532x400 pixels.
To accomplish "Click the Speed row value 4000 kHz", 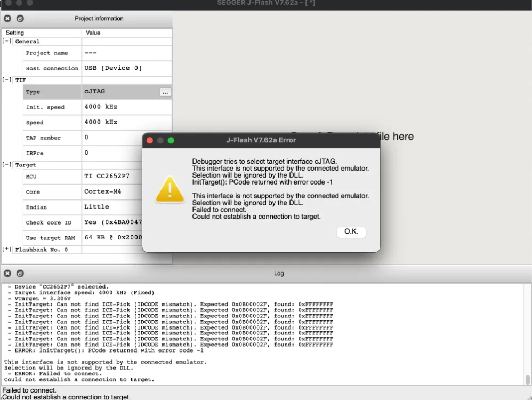I will [x=126, y=122].
